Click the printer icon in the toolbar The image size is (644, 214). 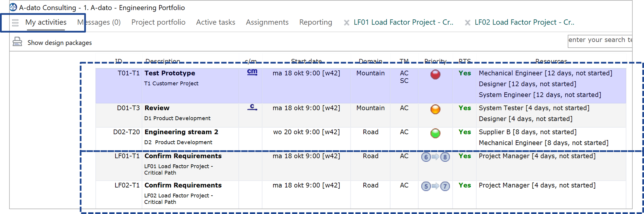point(17,42)
